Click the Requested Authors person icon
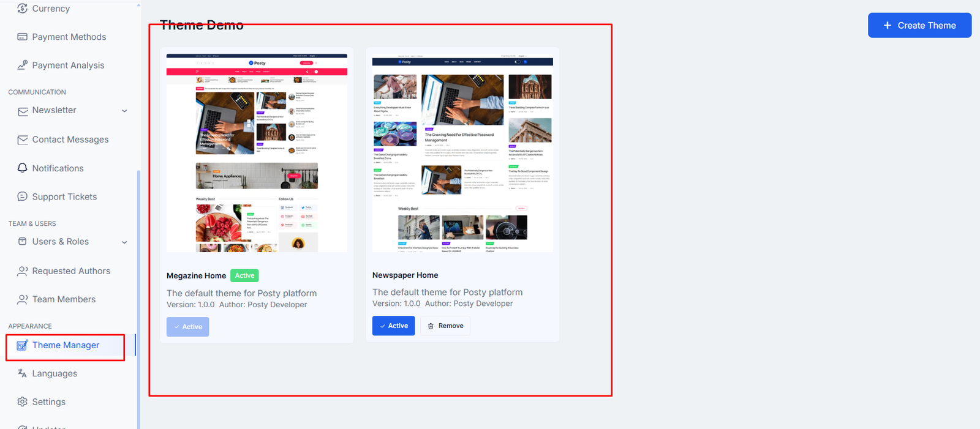 [23, 270]
